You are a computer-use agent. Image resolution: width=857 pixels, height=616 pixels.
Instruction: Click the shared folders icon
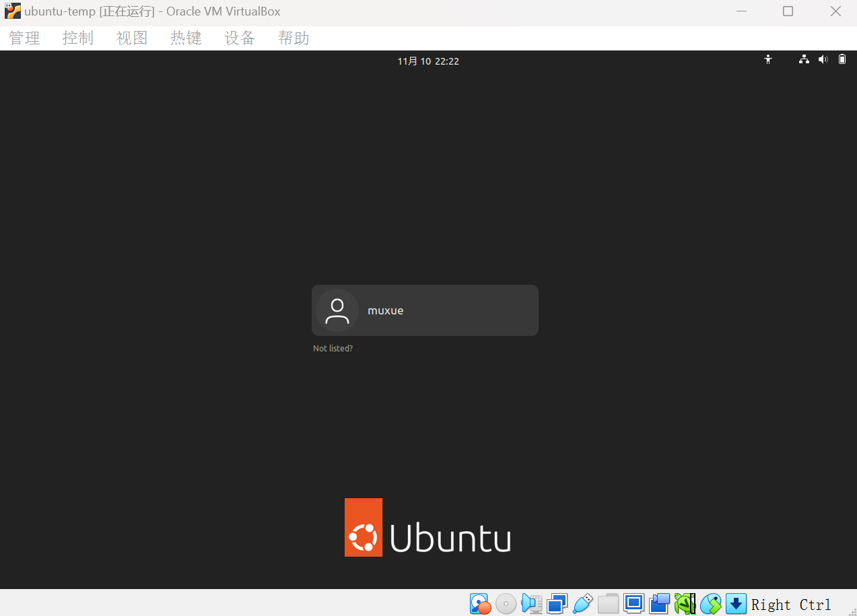(608, 604)
